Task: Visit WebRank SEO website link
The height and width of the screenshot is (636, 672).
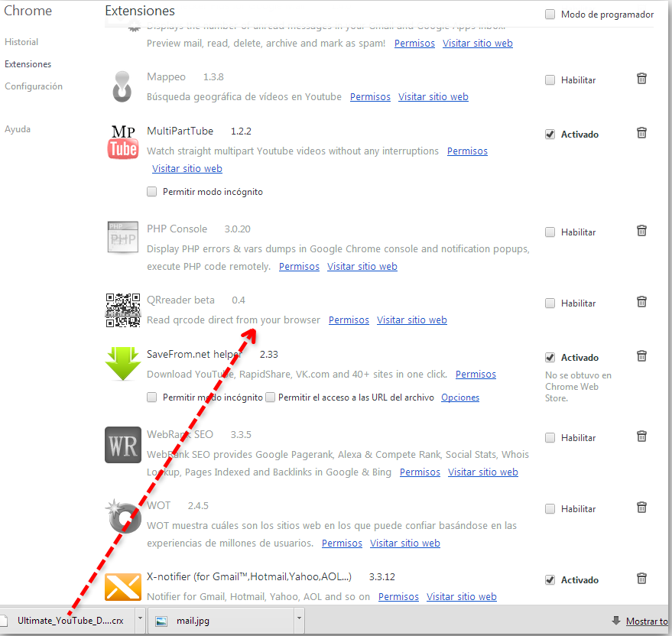Action: pos(483,472)
